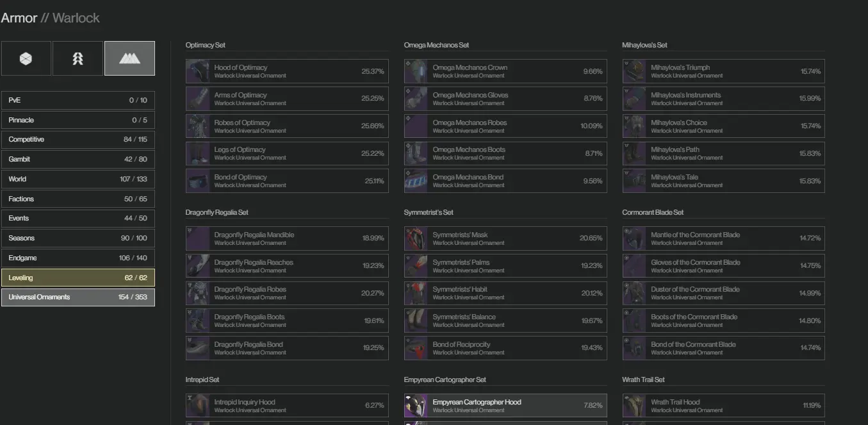Click the Hood of Optimacy item icon
The width and height of the screenshot is (868, 425).
tap(198, 71)
